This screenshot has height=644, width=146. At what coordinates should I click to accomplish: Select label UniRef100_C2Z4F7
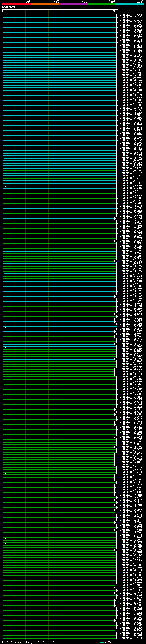tap(131, 35)
